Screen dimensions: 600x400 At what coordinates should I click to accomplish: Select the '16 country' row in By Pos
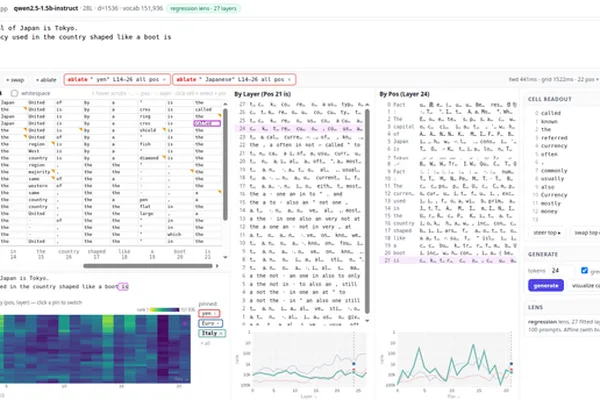(x=448, y=223)
